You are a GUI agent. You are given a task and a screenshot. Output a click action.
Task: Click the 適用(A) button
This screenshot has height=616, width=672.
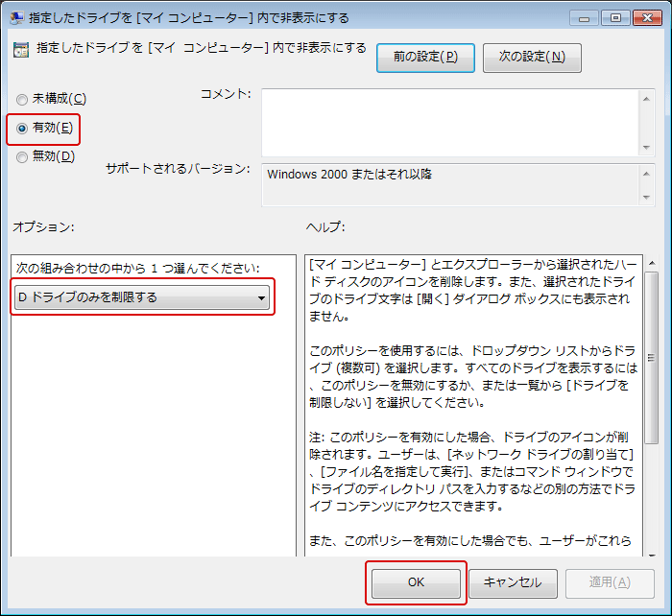(610, 582)
